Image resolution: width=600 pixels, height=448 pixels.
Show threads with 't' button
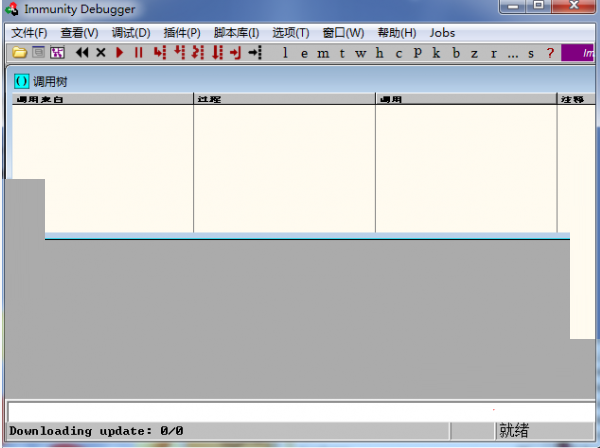point(342,53)
